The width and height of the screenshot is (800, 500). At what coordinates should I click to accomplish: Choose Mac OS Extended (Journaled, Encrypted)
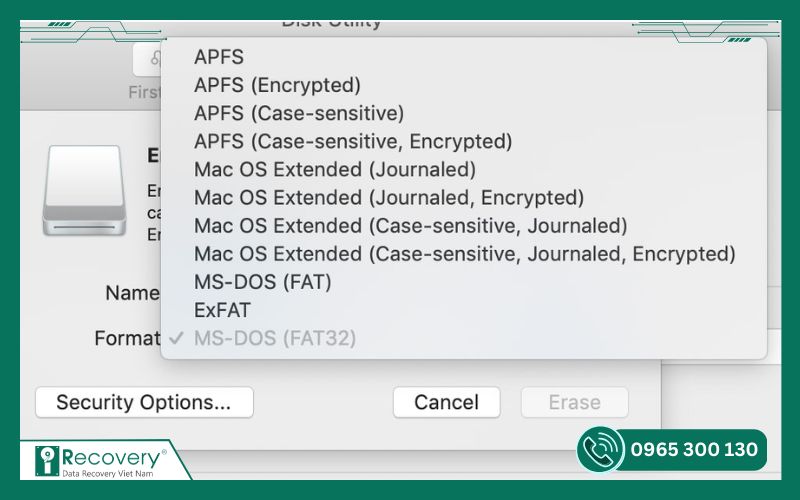[x=464, y=197]
